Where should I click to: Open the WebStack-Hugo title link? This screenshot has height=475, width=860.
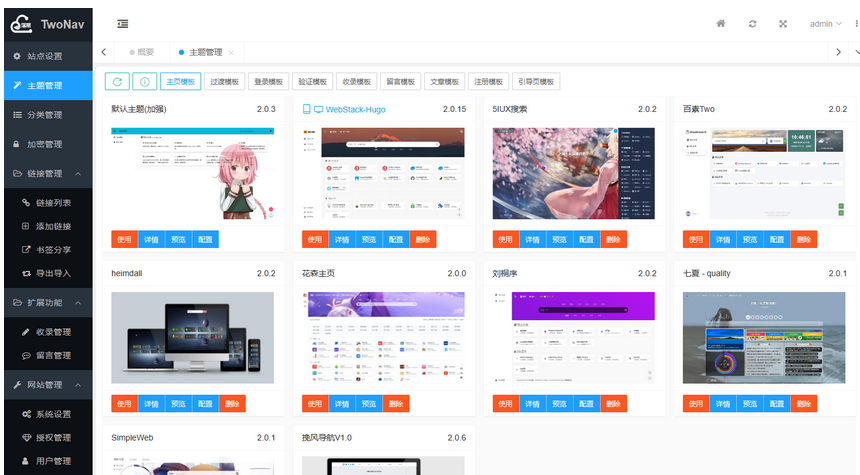pos(355,110)
